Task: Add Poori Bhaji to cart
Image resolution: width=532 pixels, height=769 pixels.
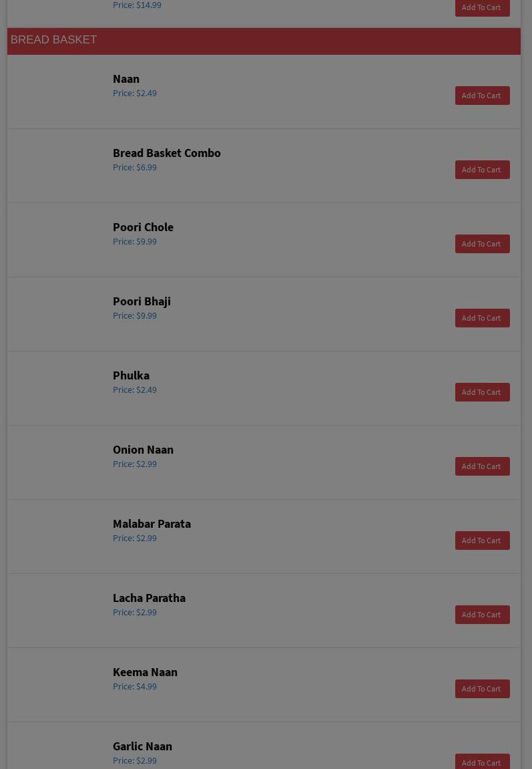Action: click(x=482, y=318)
